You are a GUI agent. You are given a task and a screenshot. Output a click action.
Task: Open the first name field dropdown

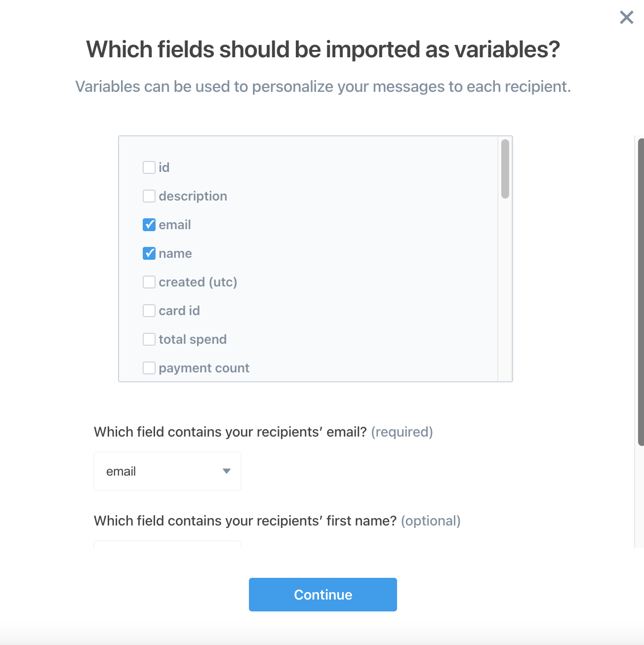point(167,544)
